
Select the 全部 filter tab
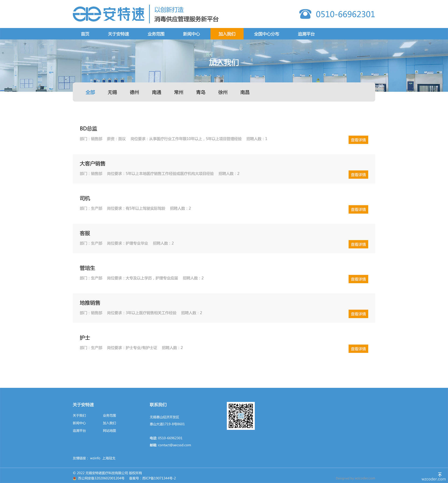click(x=90, y=92)
